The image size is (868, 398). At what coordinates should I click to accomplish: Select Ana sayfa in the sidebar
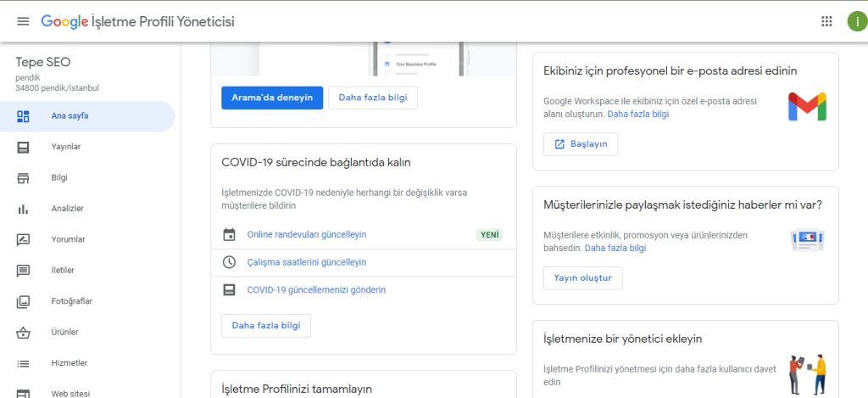70,116
